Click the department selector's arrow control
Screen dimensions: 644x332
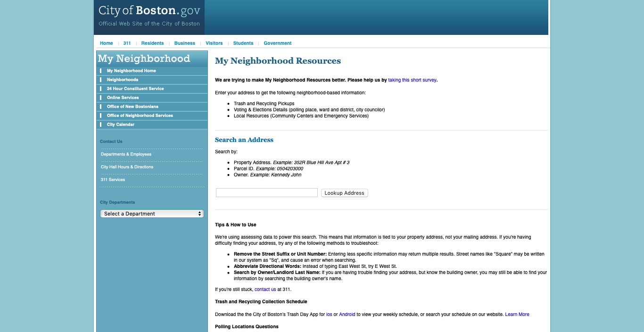[x=200, y=214]
